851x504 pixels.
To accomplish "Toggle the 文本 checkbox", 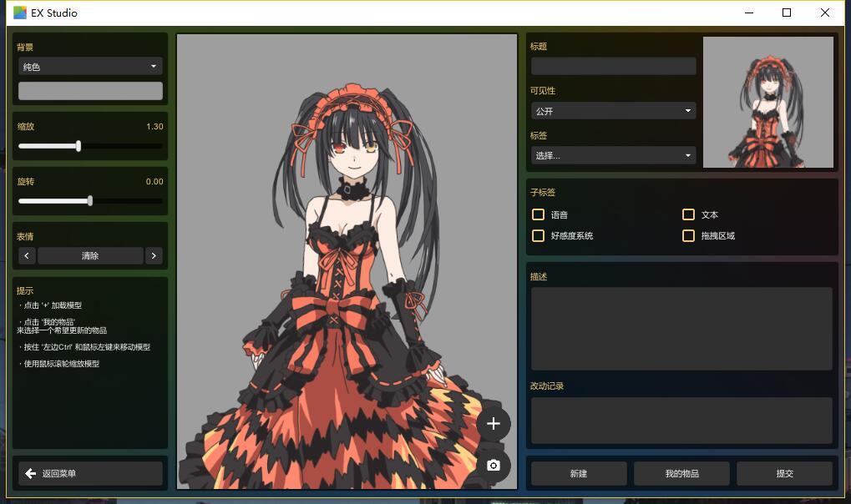I will [x=688, y=214].
